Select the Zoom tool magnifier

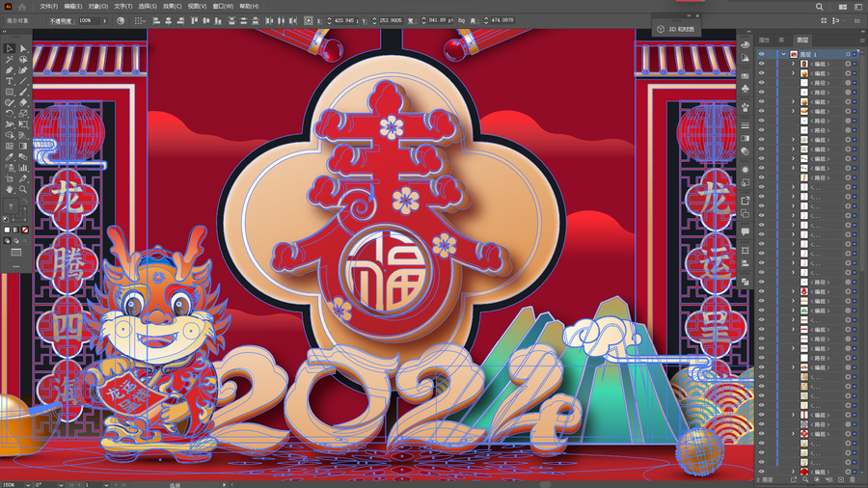(x=23, y=189)
